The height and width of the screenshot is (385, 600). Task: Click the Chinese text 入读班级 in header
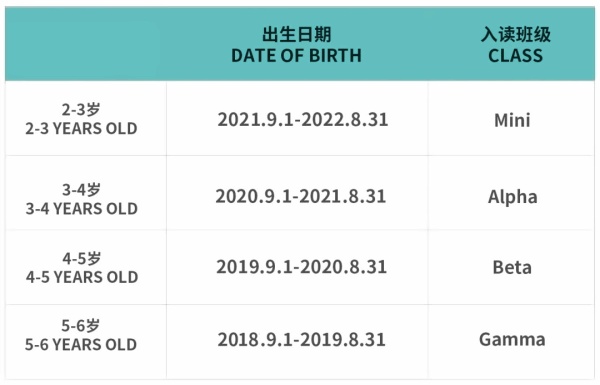pyautogui.click(x=516, y=34)
